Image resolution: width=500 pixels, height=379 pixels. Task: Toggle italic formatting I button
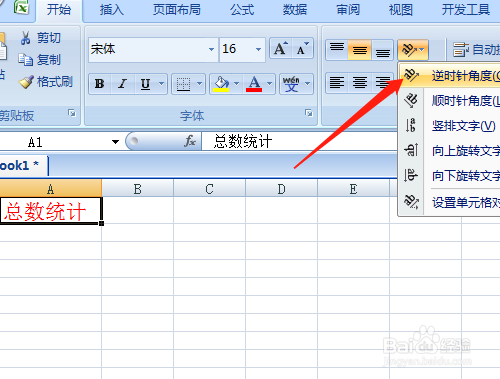coord(123,83)
